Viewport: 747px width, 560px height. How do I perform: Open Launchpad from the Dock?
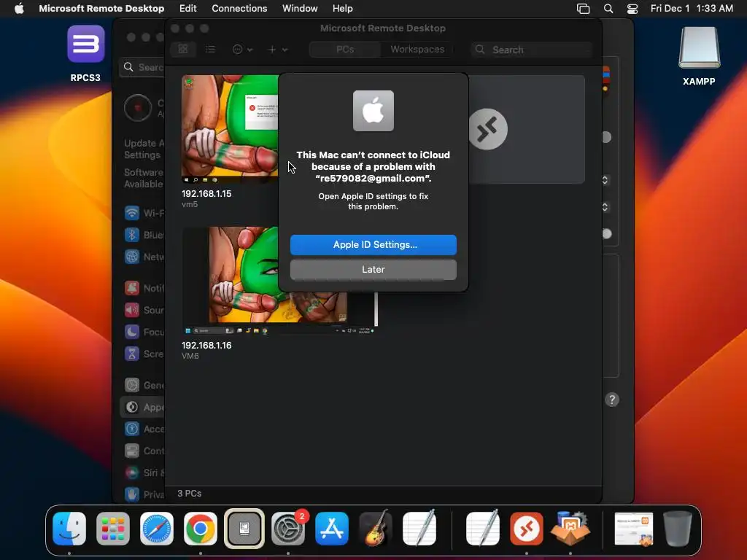click(113, 529)
